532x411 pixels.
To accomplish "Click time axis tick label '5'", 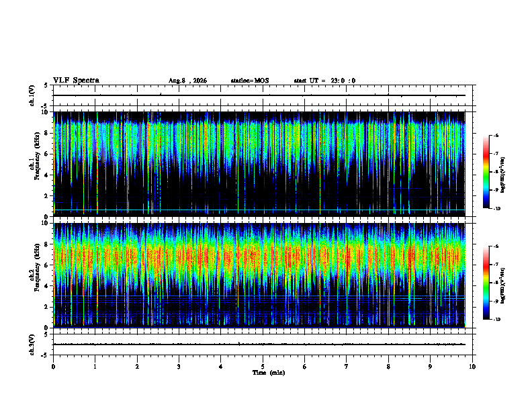I will [x=263, y=367].
